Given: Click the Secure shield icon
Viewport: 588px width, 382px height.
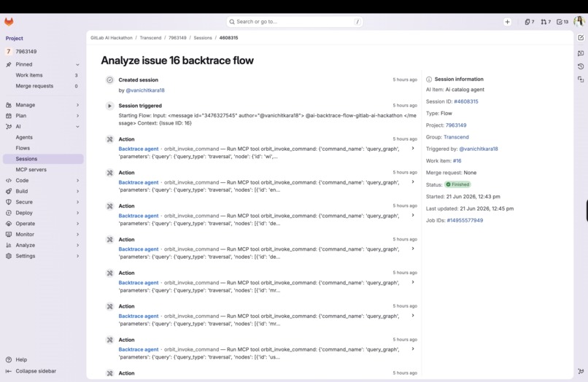Looking at the screenshot, I should 9,202.
